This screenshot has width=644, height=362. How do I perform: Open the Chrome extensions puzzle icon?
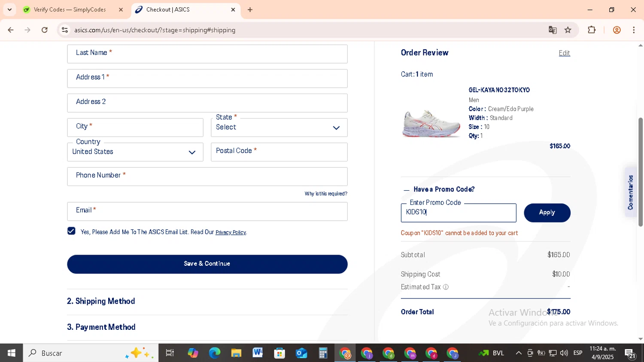(x=592, y=30)
